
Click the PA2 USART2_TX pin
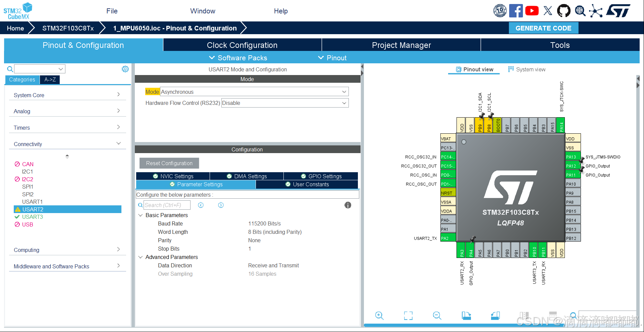448,238
